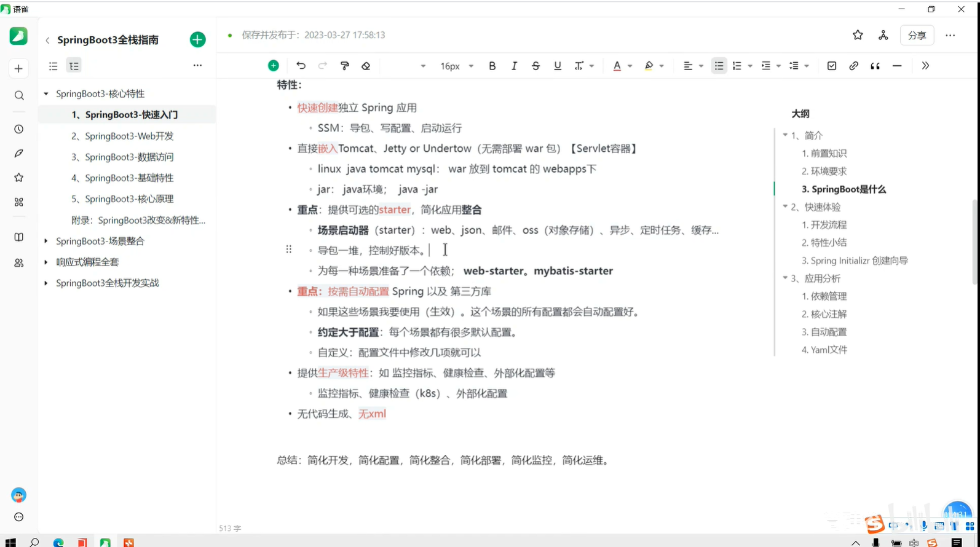Expand the 响应式编程全套 group

point(46,262)
